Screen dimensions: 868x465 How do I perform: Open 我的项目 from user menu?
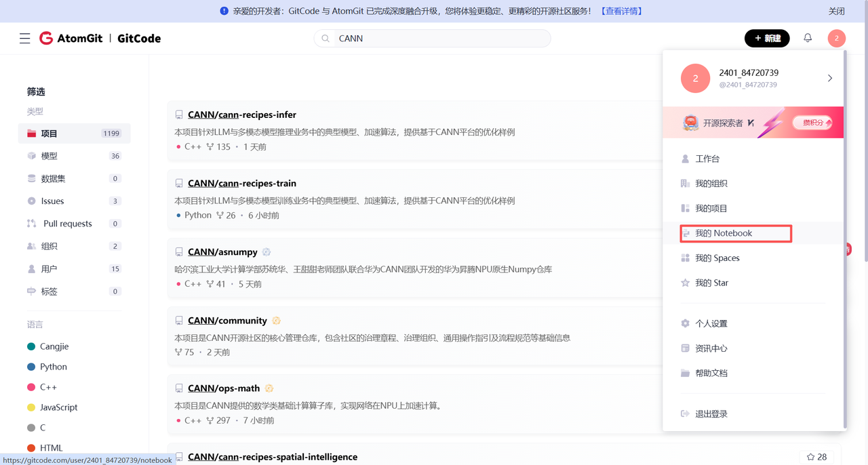tap(753, 208)
